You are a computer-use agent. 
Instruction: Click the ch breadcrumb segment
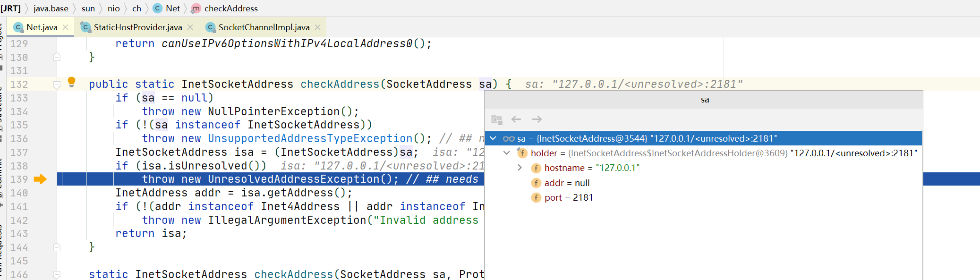click(x=136, y=8)
